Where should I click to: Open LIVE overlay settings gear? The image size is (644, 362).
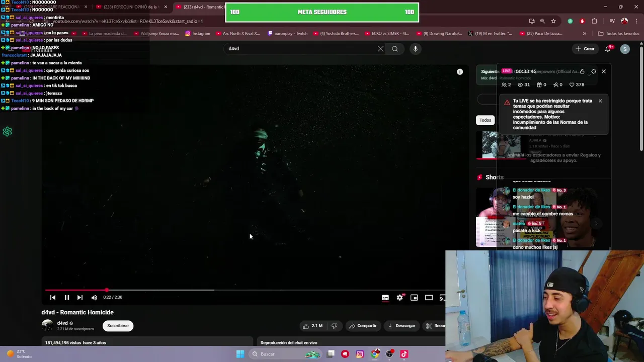[594, 71]
